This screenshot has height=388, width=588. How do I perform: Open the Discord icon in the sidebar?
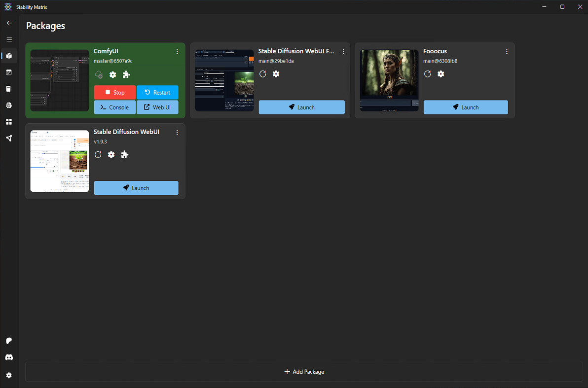click(x=9, y=357)
